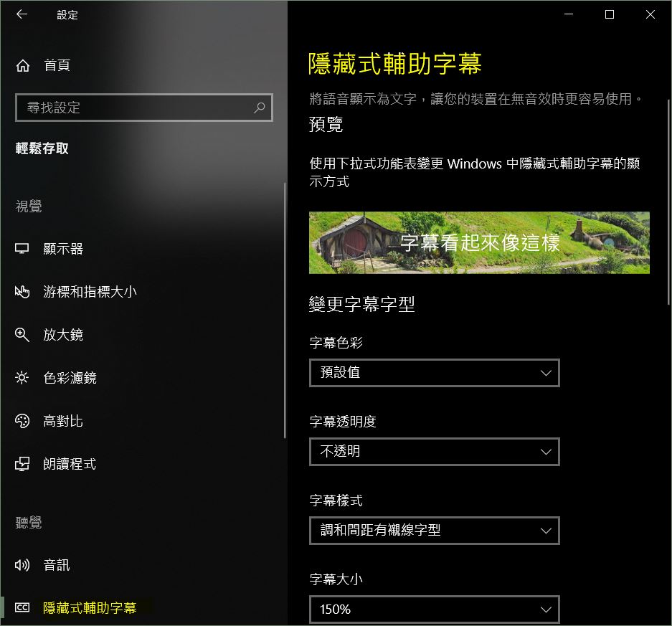Click the 聽覺 section label
Viewport: 672px width, 626px height.
(x=29, y=523)
